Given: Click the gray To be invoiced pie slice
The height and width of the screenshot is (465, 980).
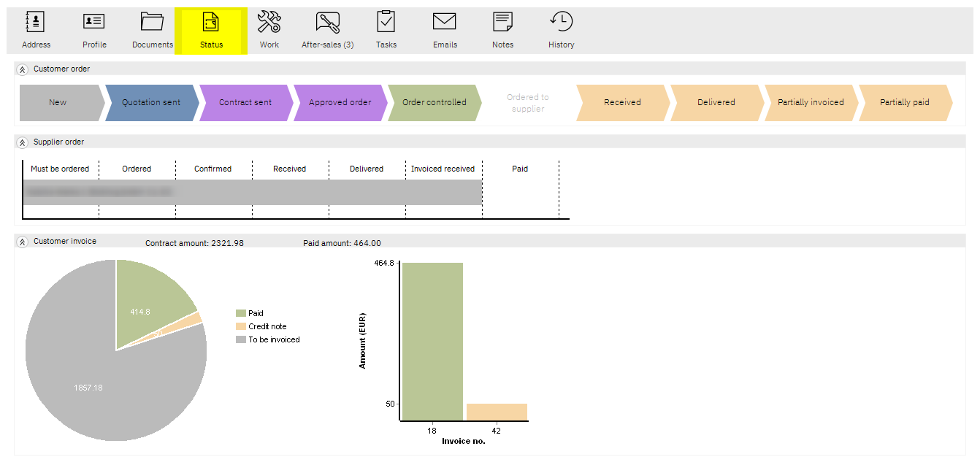Looking at the screenshot, I should [102, 387].
